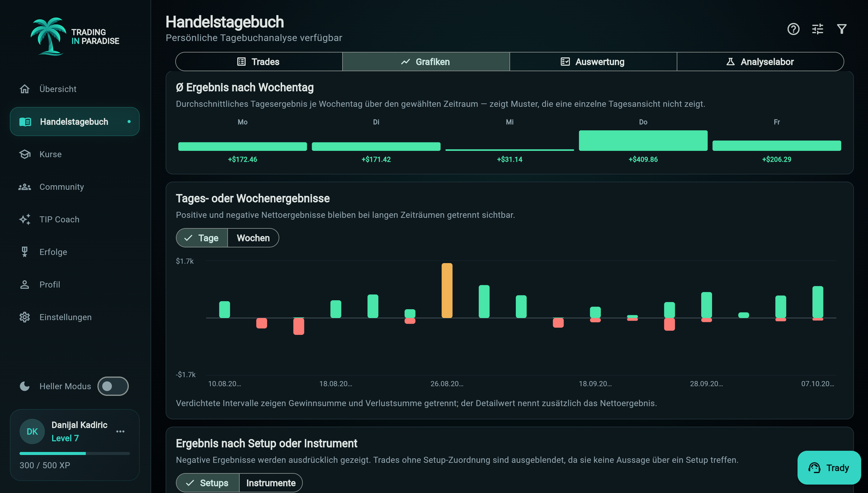Click the Ø Ergebnis nach Wochentag heading
The width and height of the screenshot is (868, 493).
coord(245,87)
